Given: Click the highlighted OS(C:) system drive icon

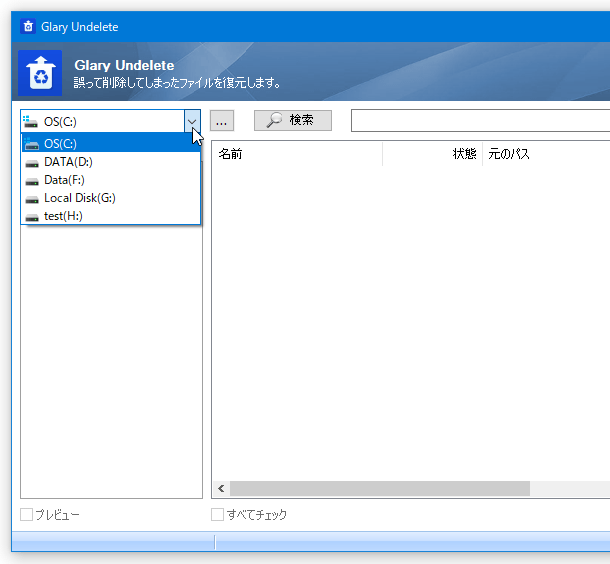Looking at the screenshot, I should point(31,144).
